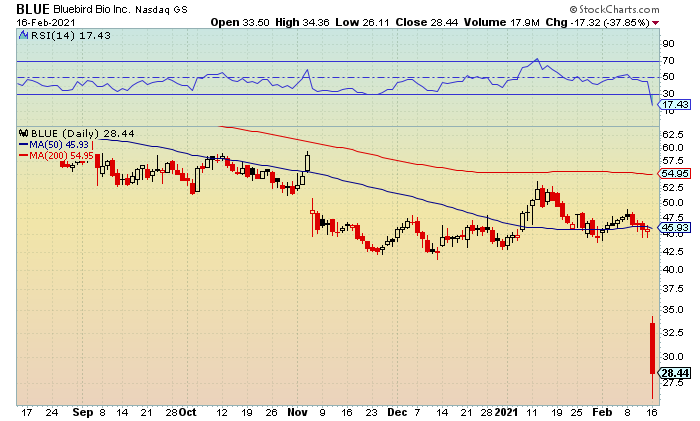Click the 24 label on the date axis
This screenshot has height=421, width=700.
(52, 412)
